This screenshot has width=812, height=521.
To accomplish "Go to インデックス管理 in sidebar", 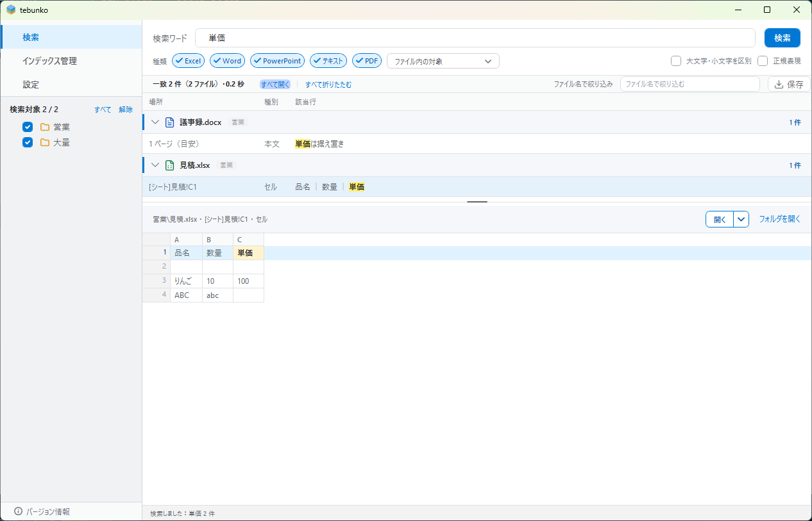I will click(71, 61).
